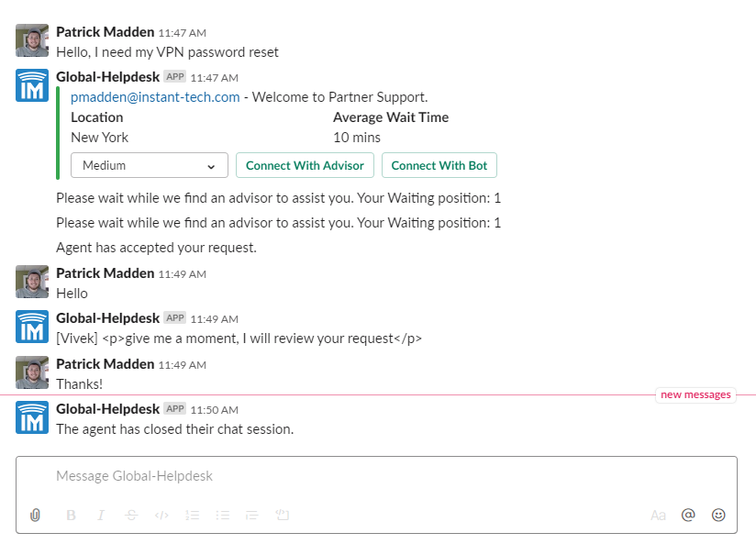Open Patrick Madden's profile from first message
This screenshot has width=756, height=555.
[x=106, y=32]
